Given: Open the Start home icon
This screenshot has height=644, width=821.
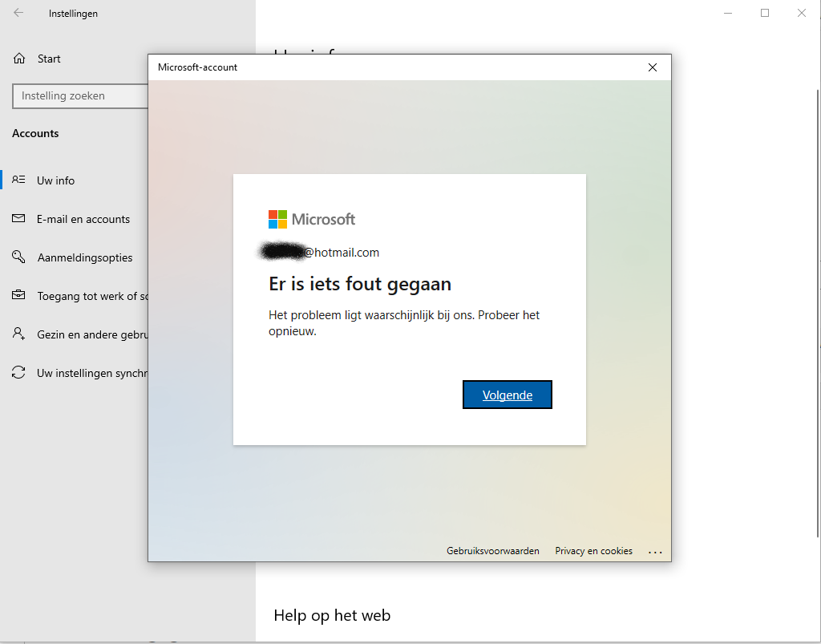Looking at the screenshot, I should [19, 59].
